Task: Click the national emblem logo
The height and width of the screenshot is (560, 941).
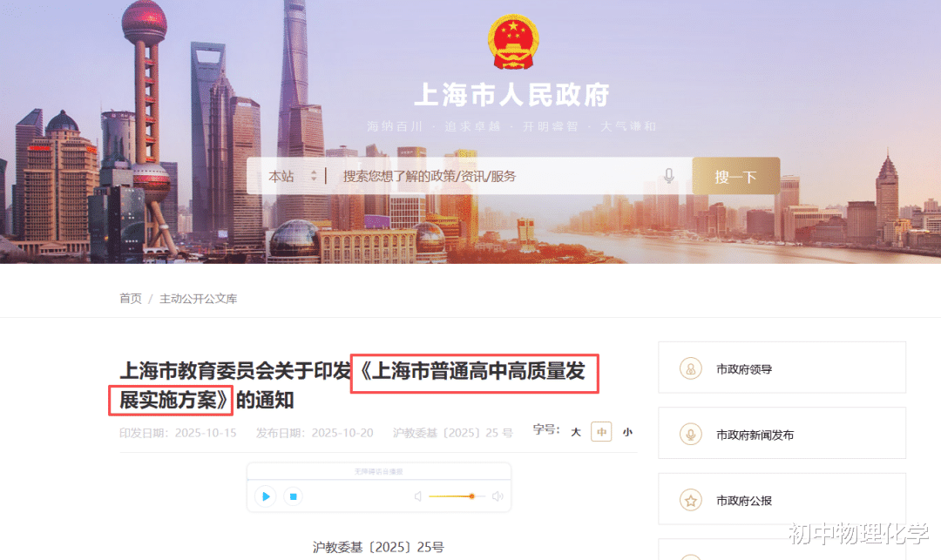Action: [513, 42]
